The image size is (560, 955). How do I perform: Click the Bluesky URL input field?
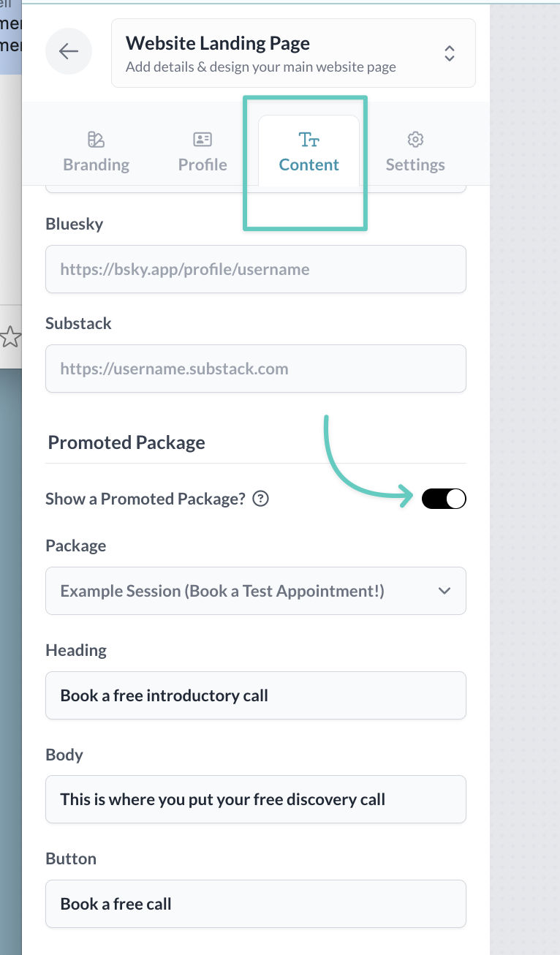pyautogui.click(x=255, y=269)
